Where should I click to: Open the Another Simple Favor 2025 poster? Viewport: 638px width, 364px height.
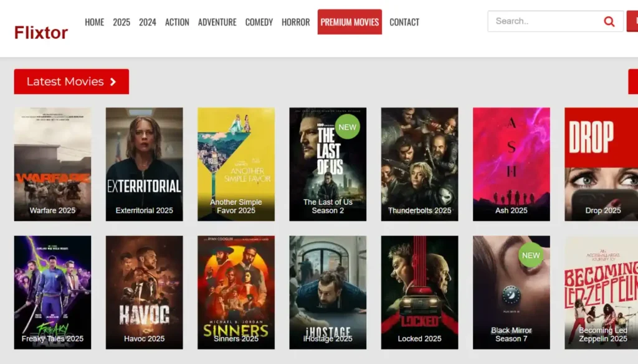(x=236, y=164)
